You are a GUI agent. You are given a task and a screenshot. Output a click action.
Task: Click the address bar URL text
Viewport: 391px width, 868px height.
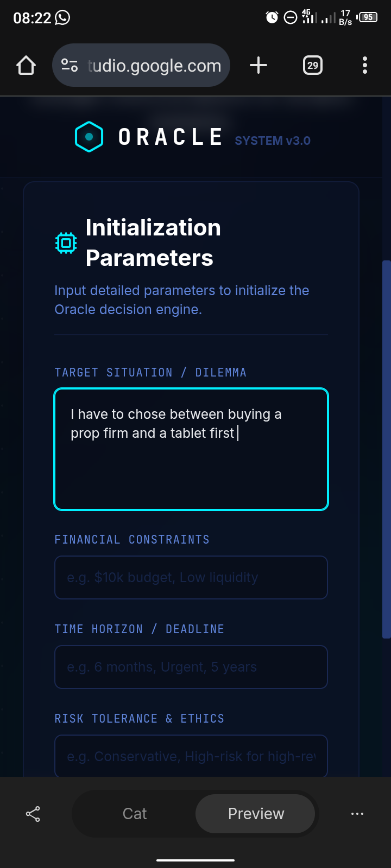(155, 66)
